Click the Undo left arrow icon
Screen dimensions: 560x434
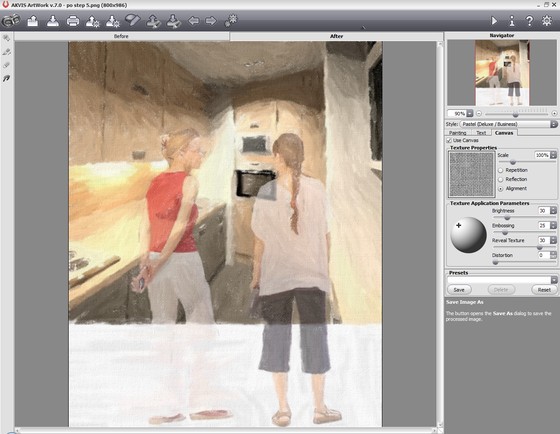193,21
